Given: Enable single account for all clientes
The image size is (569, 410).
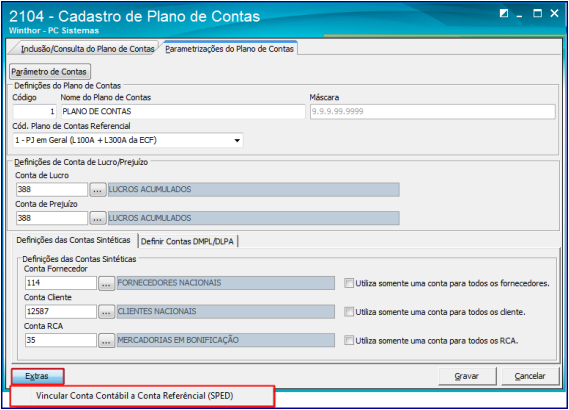Looking at the screenshot, I should point(349,312).
